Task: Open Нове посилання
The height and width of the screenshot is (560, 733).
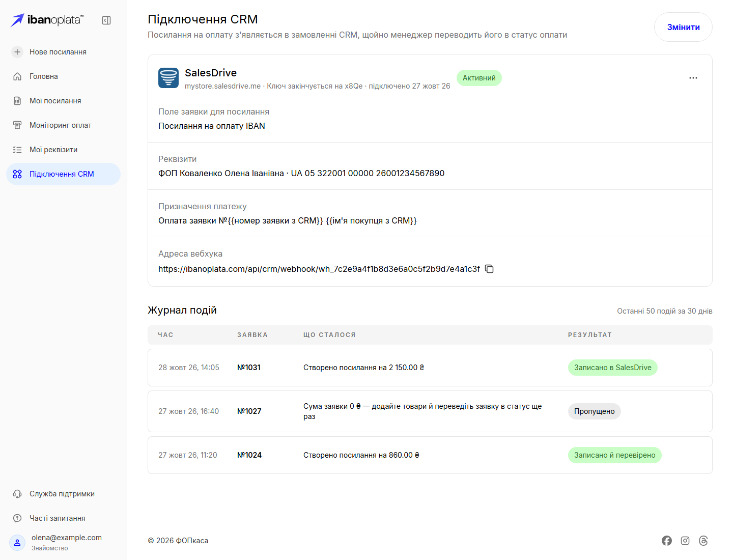Action: pos(63,52)
